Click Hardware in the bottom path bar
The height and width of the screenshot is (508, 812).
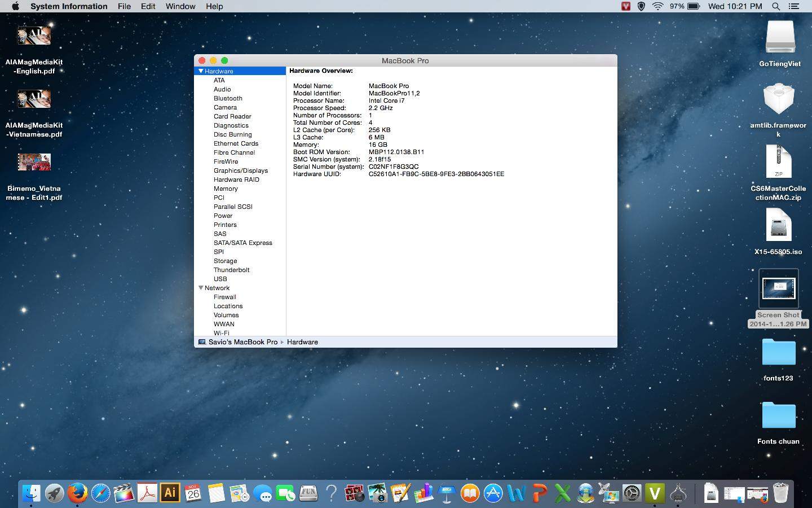[302, 342]
